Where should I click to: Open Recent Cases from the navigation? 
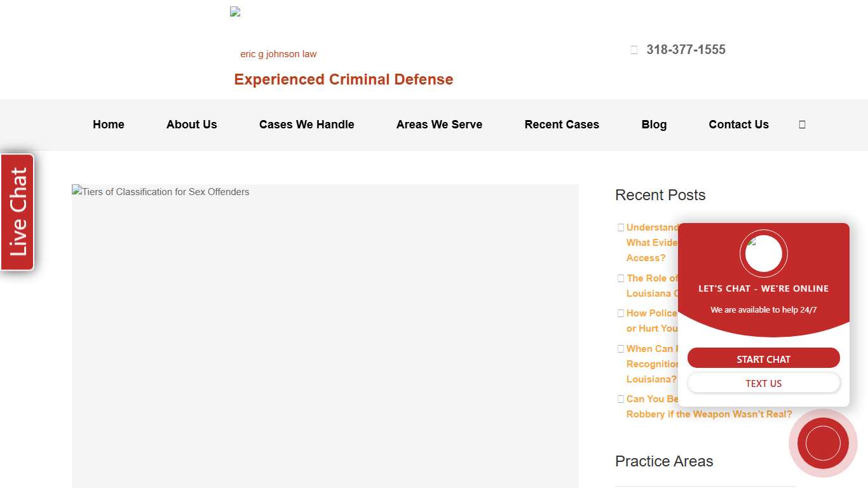tap(561, 124)
